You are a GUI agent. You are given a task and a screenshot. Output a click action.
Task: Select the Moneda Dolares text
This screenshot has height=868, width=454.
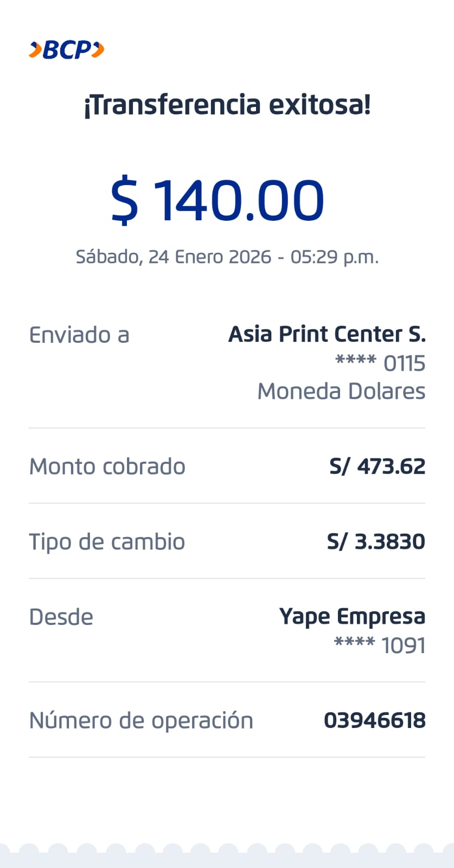[x=341, y=391]
